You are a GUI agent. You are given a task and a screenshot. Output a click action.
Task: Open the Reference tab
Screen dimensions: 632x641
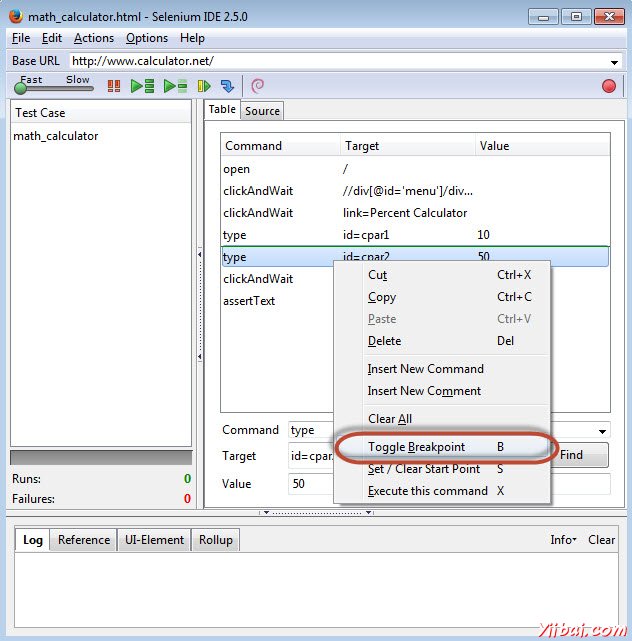(x=84, y=540)
